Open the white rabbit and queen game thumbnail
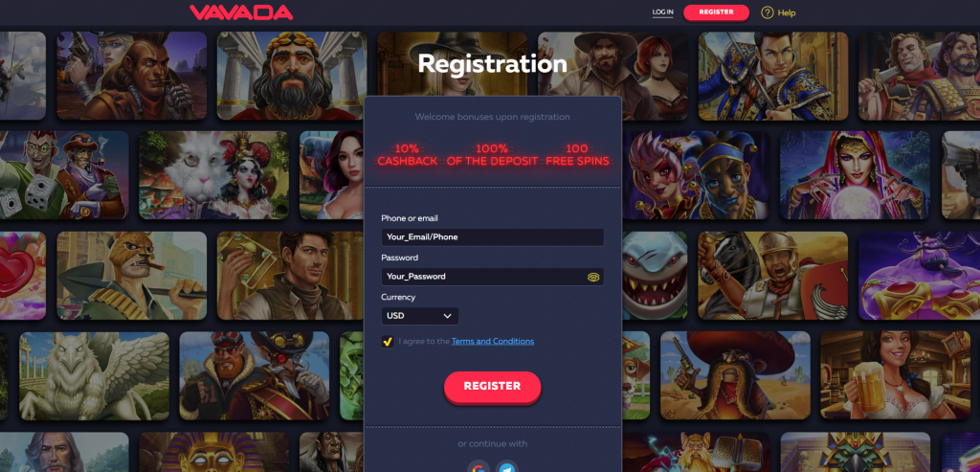 [213, 175]
